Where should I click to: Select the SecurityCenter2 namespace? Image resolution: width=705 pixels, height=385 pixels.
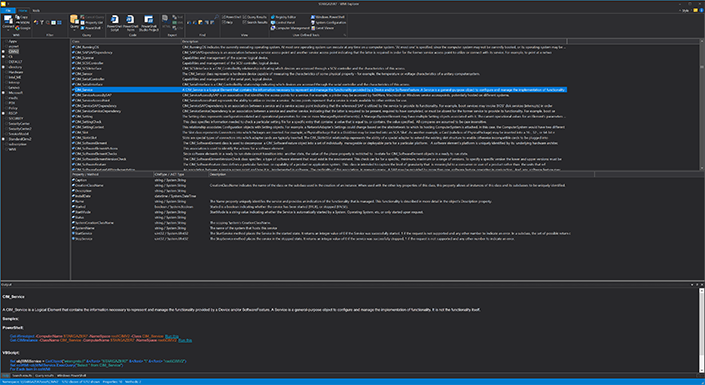[19, 129]
